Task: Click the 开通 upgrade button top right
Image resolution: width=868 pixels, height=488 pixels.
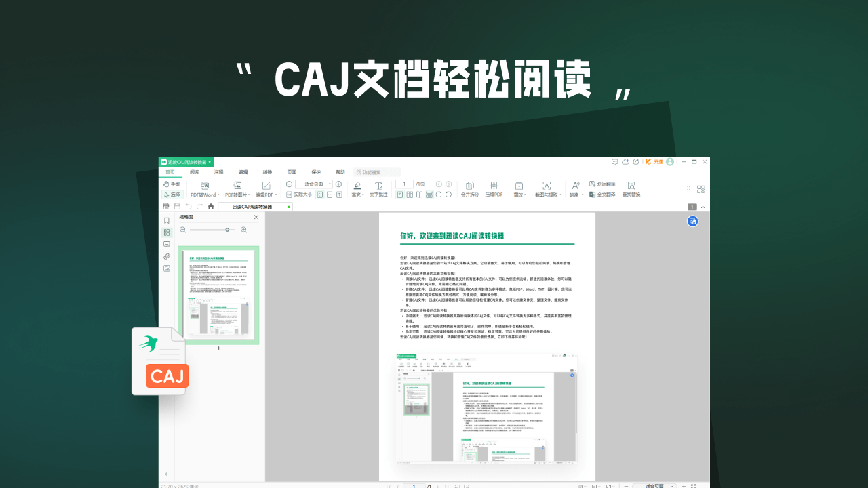Action: point(659,162)
